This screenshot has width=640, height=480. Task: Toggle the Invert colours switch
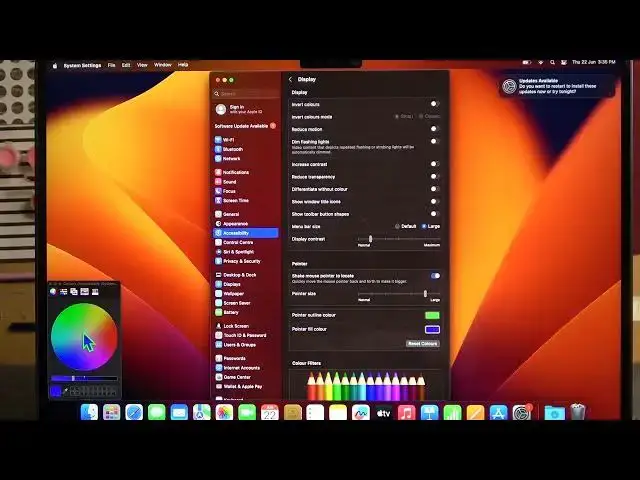[434, 104]
